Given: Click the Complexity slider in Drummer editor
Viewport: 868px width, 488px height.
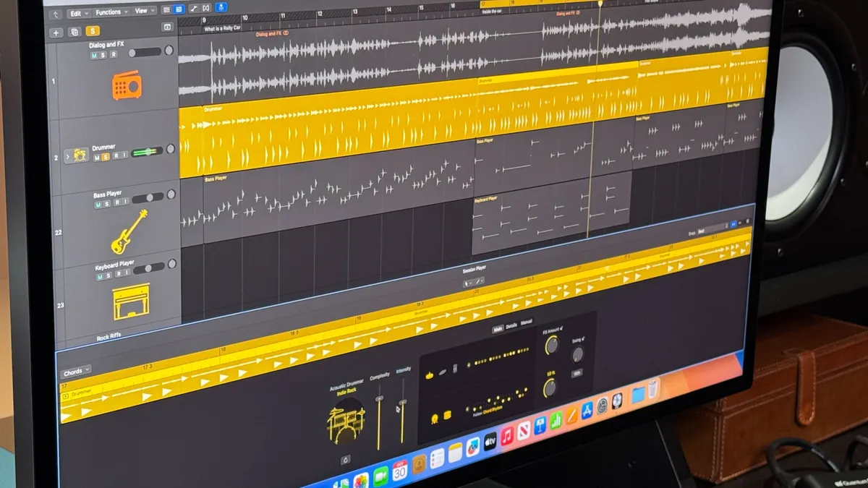Looking at the screenshot, I should click(x=379, y=398).
